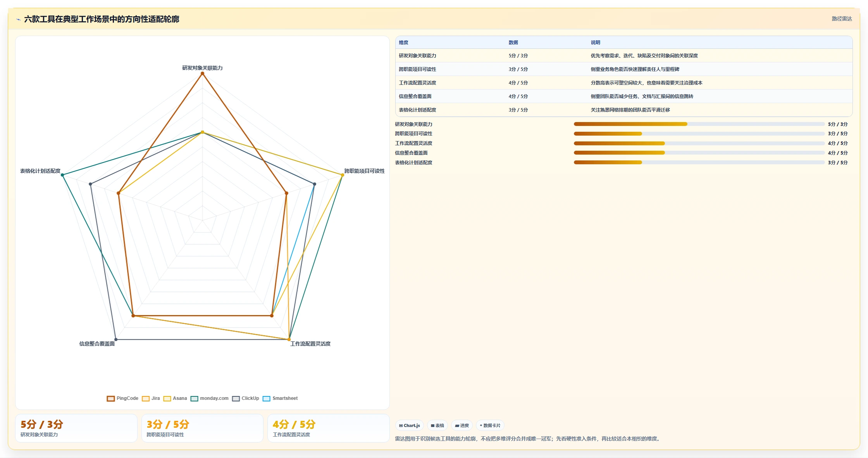
Task: Click description 关注熟悉网格排期的团队能否平滑迁移
Action: [x=630, y=110]
